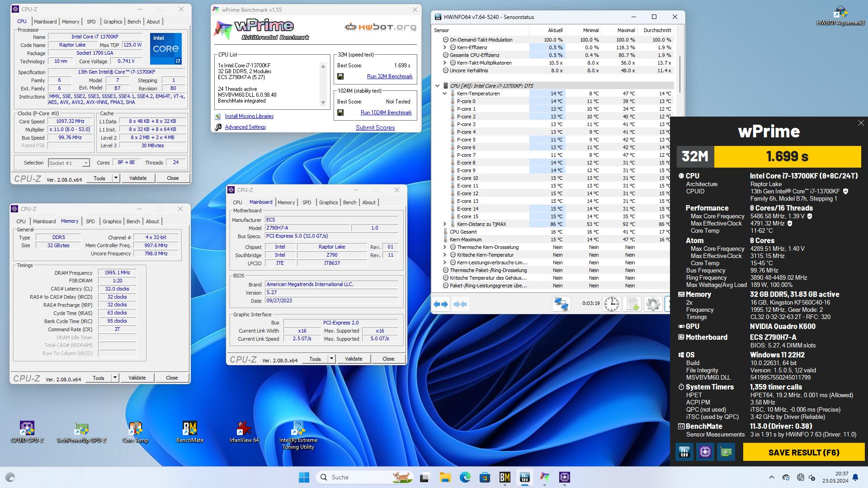Screen dimensions: 868x488
Task: Click CPU-Z taskbar icon
Action: coord(565,477)
